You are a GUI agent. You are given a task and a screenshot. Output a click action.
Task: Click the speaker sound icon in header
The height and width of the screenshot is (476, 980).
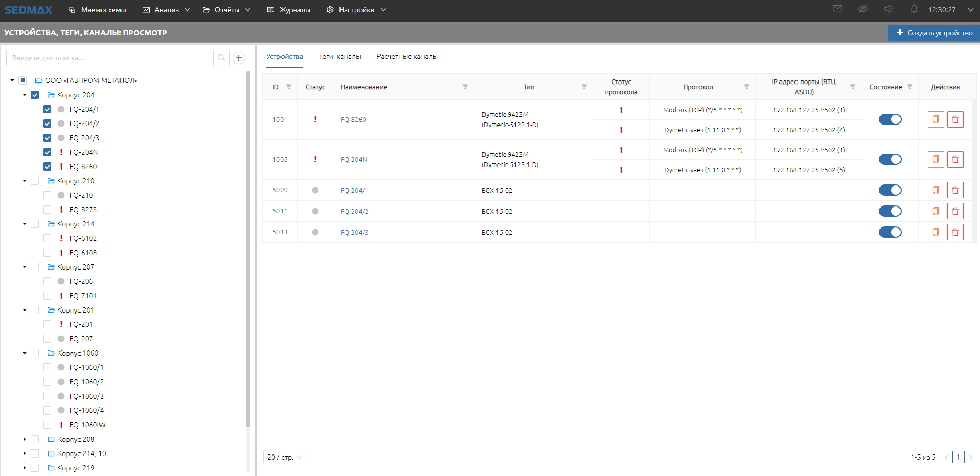888,9
